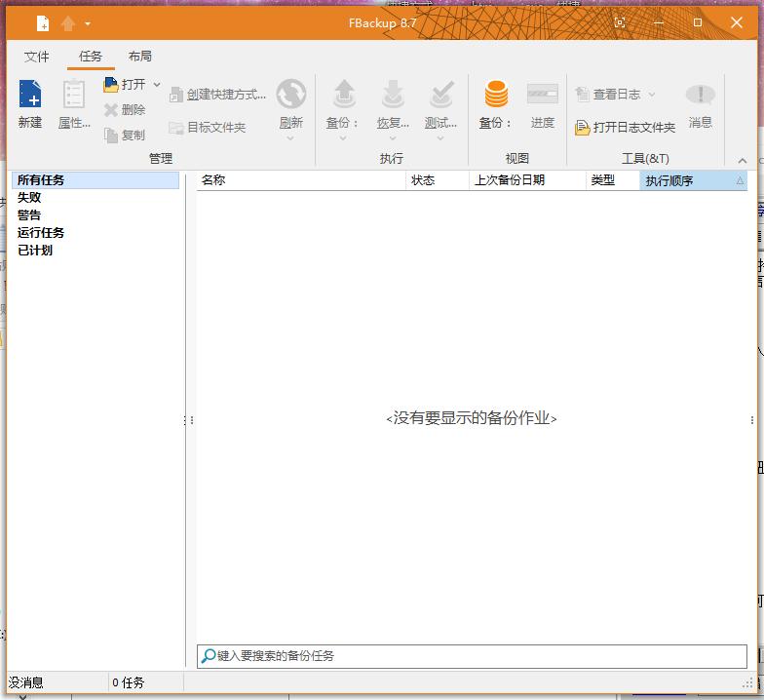Select the orange 备份 view icon
The image size is (764, 700).
(496, 94)
